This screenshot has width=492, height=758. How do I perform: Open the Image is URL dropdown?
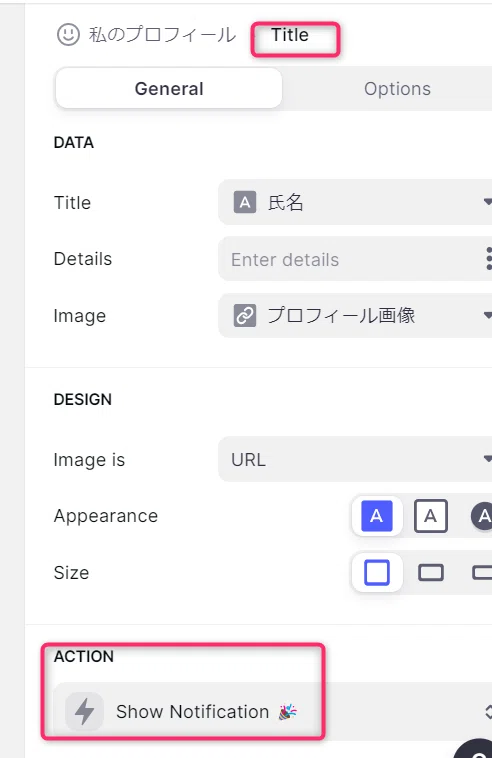coord(355,459)
